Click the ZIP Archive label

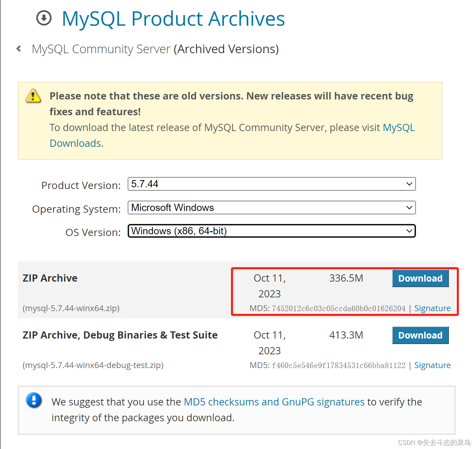[x=49, y=278]
